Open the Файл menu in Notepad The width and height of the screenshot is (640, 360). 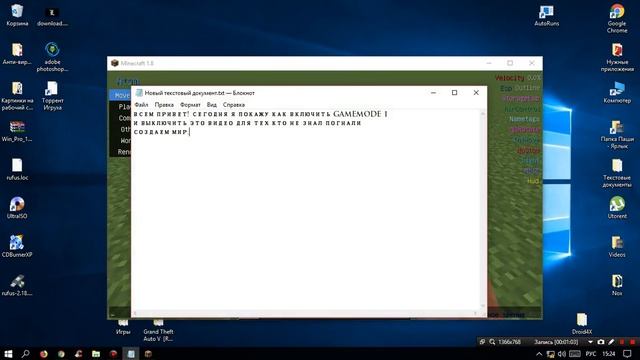141,105
